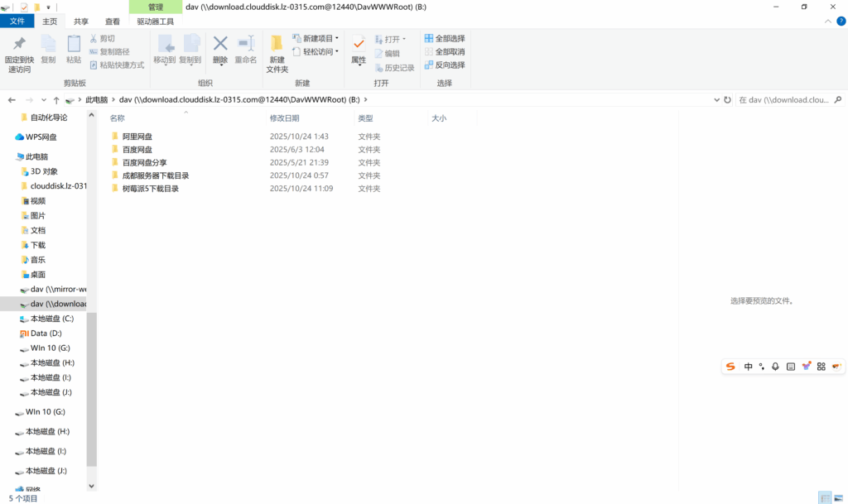Switch to details view in status bar
Screen dimensions: 848x504
[x=825, y=497]
